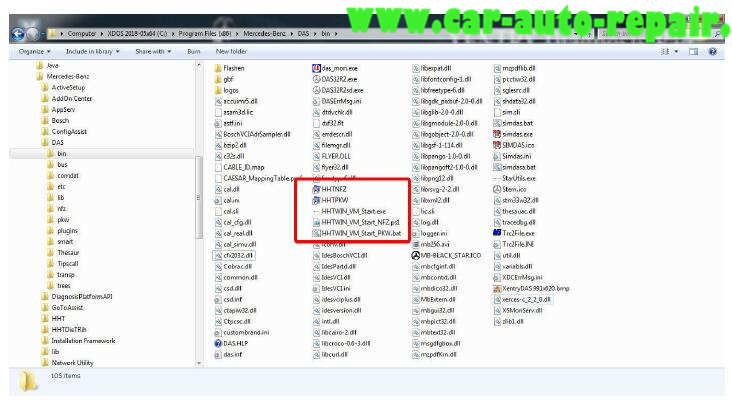This screenshot has height=402, width=732.
Task: Select the Trc2File.exe application icon
Action: (x=497, y=233)
